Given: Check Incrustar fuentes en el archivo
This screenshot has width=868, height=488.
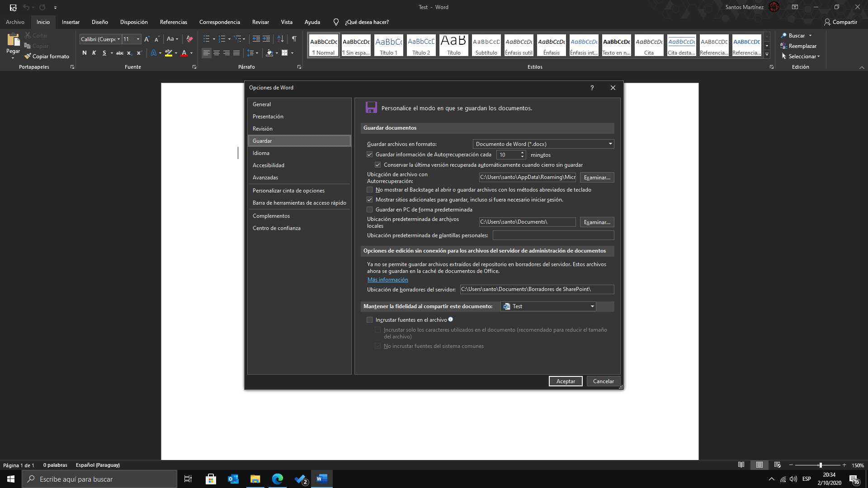Looking at the screenshot, I should [x=370, y=320].
